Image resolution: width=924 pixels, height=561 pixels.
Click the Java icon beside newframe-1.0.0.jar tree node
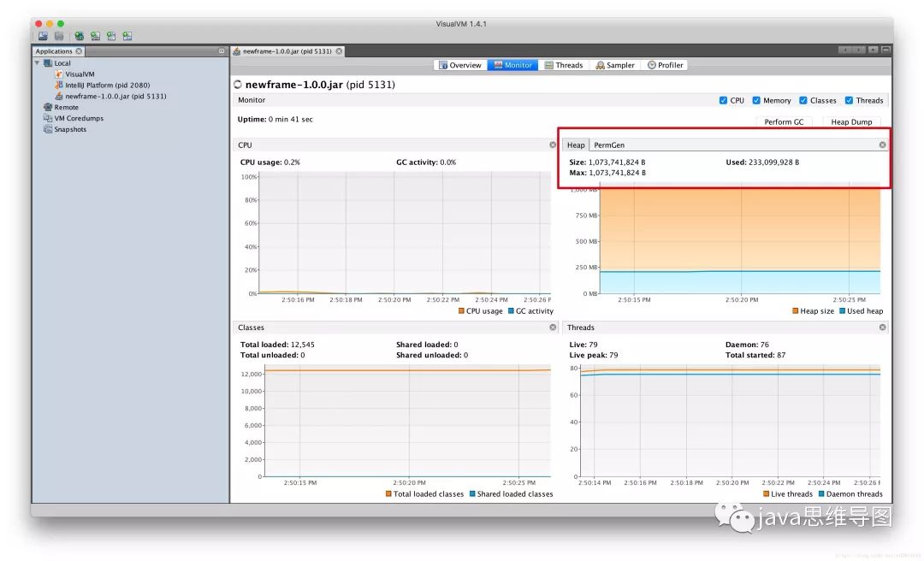59,96
